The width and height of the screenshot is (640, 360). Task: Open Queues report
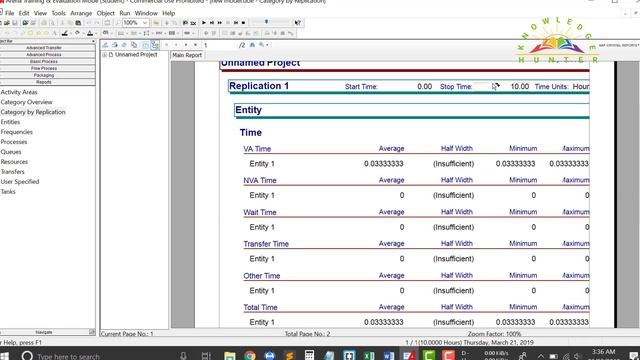coord(11,152)
